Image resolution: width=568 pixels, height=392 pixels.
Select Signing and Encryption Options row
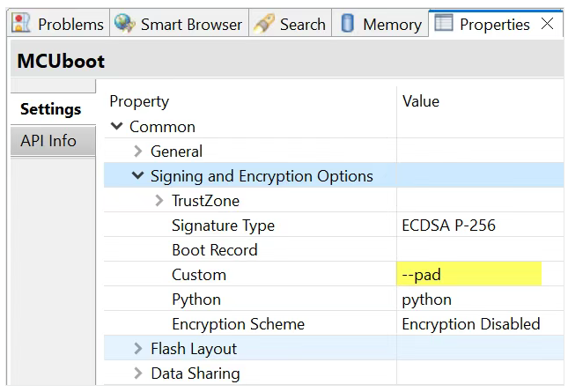coord(334,175)
